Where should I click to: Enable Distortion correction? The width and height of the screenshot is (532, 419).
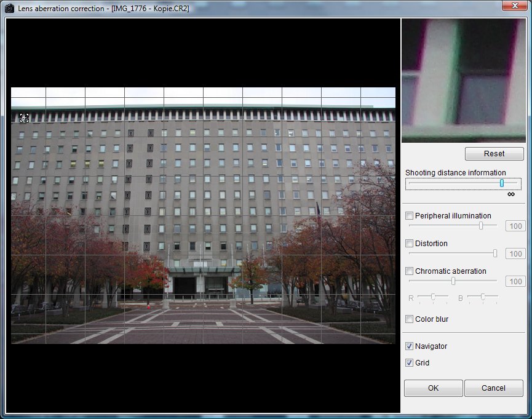click(x=410, y=244)
